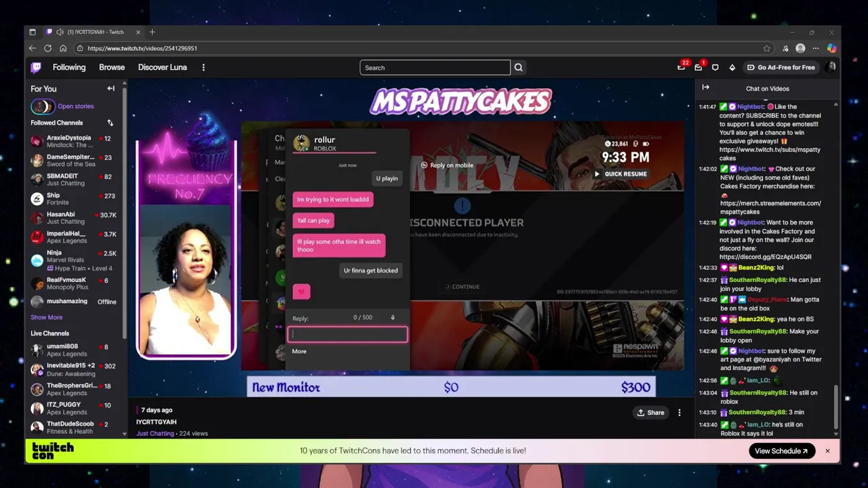Open the discord.gg link in chat
Image resolution: width=868 pixels, height=488 pixels.
click(x=766, y=257)
